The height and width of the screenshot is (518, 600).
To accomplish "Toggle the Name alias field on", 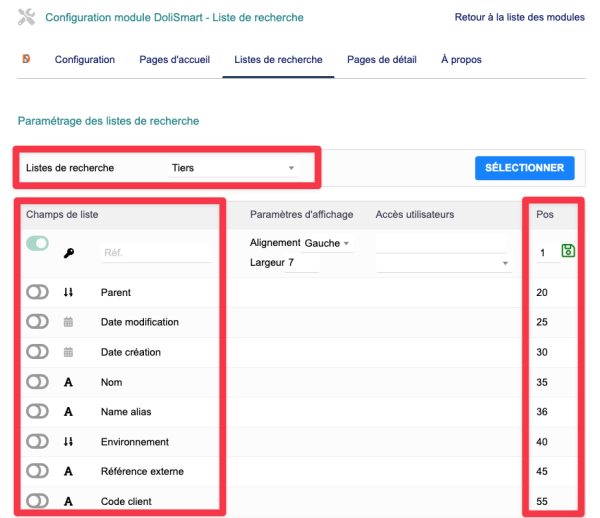I will tap(38, 411).
